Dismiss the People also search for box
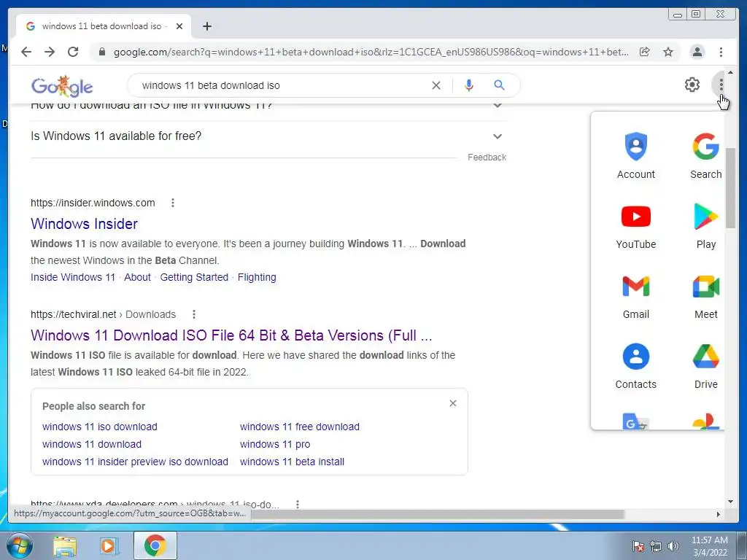747x560 pixels. 452,403
